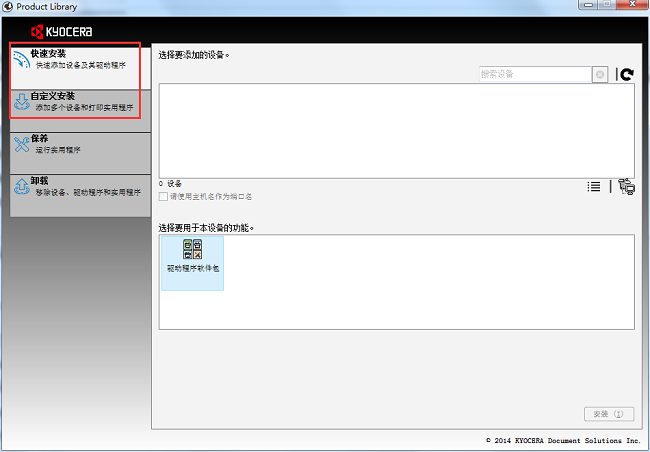650x452 pixels.
Task: Refresh the device list
Action: click(628, 74)
